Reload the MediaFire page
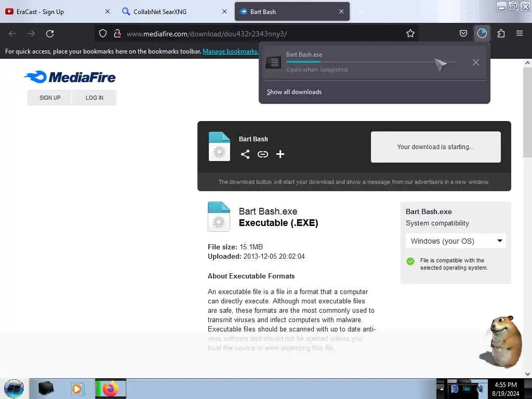 [50, 34]
